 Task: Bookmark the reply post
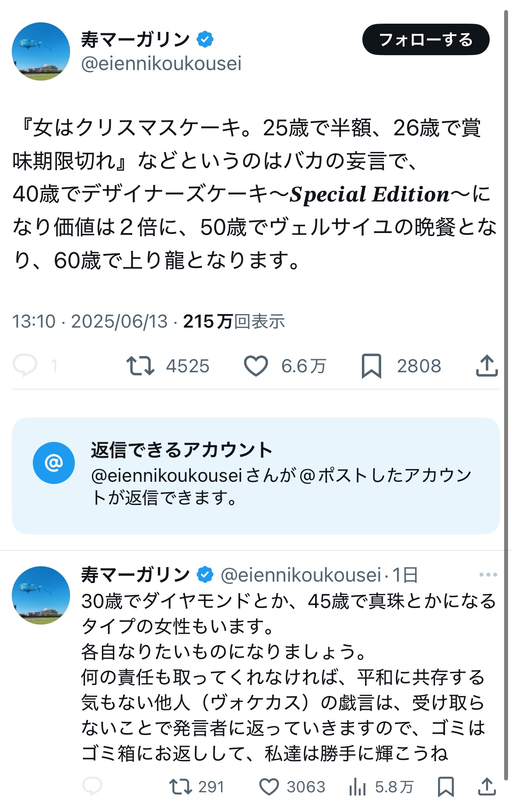pyautogui.click(x=445, y=787)
